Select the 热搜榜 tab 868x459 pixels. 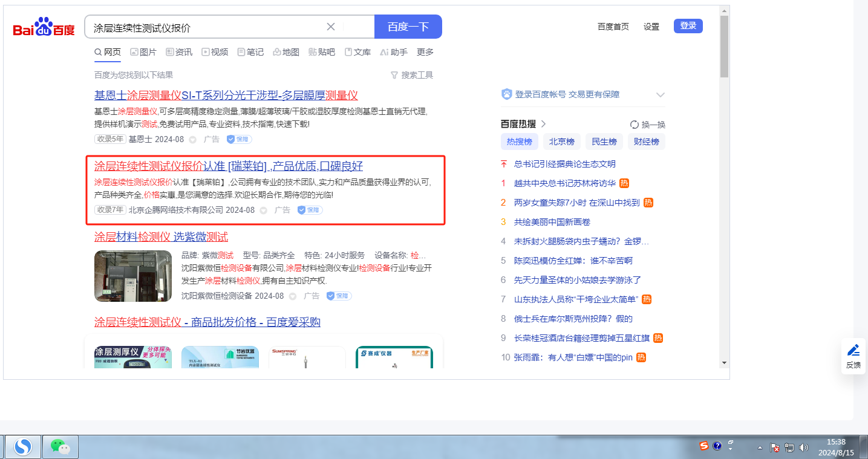(520, 142)
